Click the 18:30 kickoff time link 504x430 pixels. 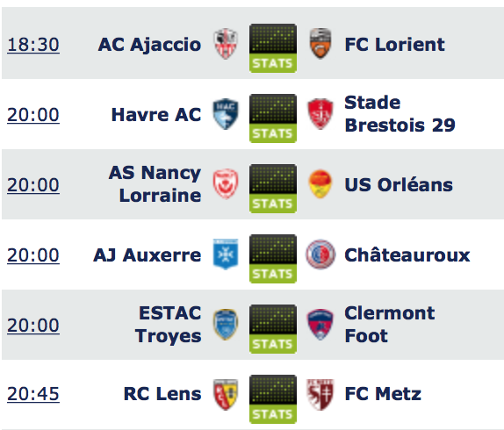click(x=33, y=45)
